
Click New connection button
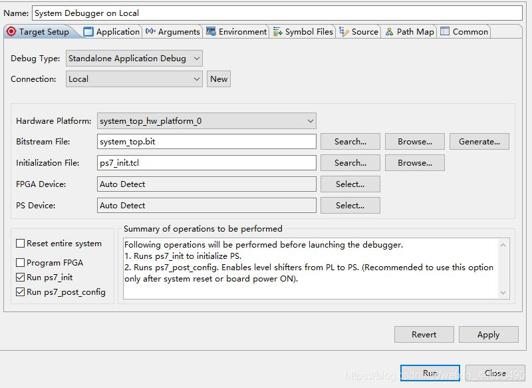(219, 79)
